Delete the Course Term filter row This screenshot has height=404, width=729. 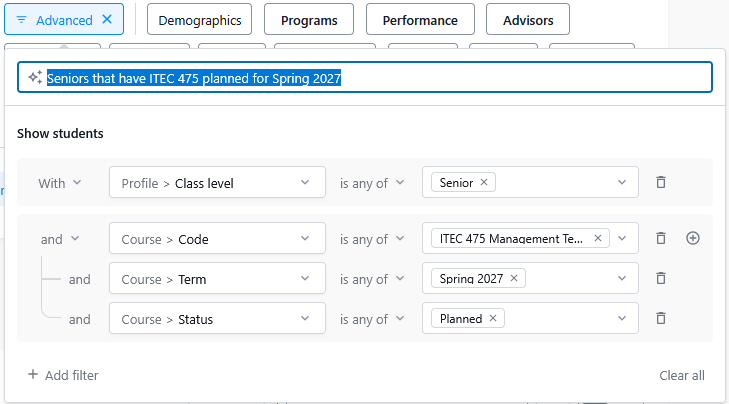(x=661, y=278)
